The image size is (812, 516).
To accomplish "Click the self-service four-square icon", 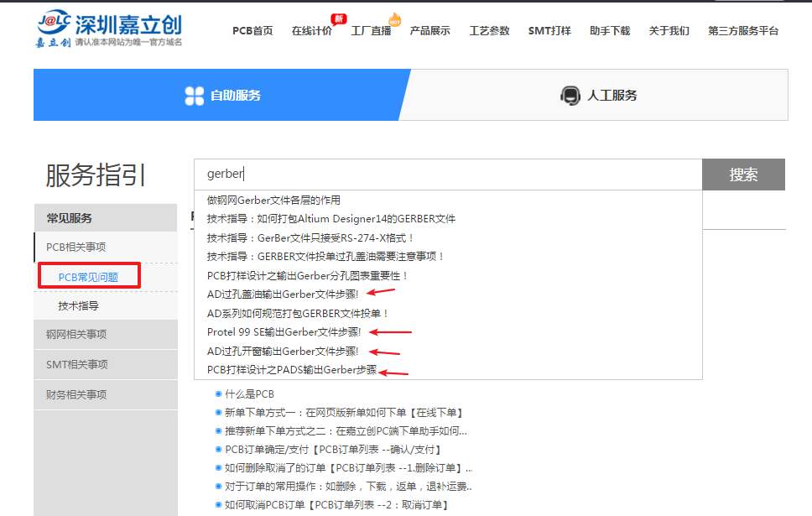I will (x=195, y=96).
